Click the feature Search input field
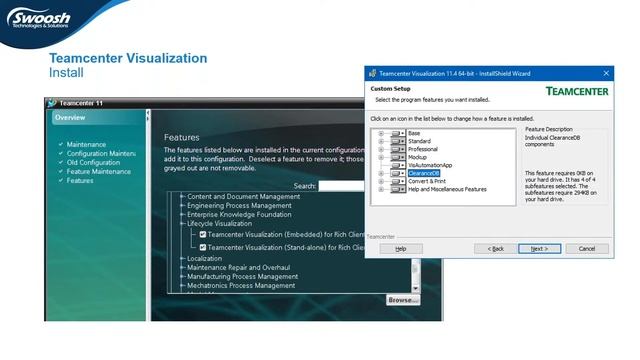This screenshot has height=360, width=640. tap(341, 186)
